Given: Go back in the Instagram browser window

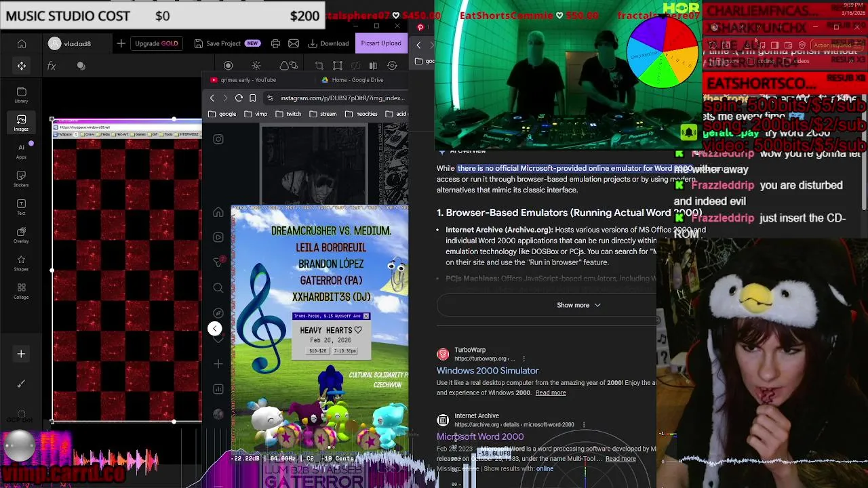Looking at the screenshot, I should (212, 98).
